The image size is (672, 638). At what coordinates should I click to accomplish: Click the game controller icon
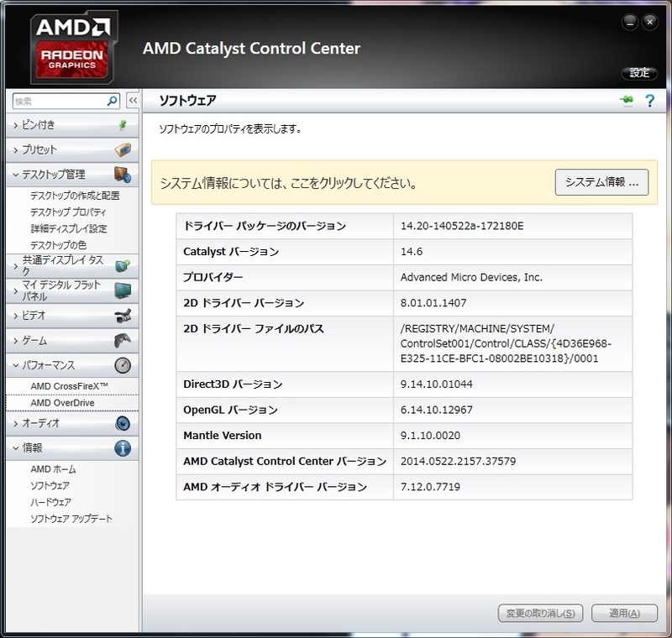[123, 341]
